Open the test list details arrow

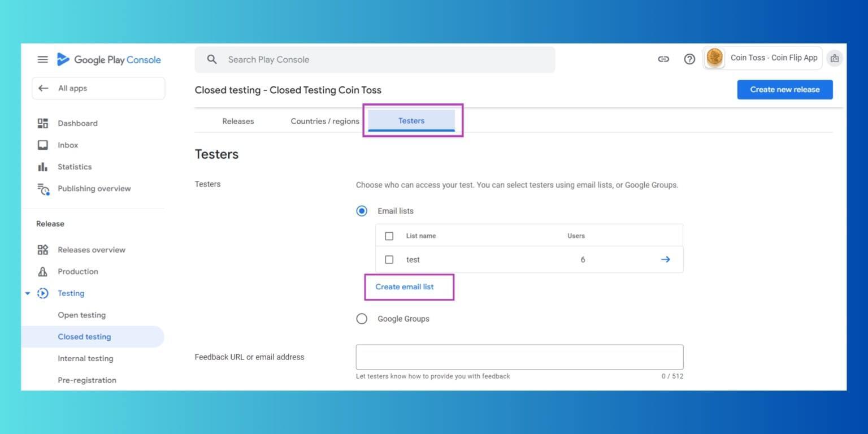point(666,259)
